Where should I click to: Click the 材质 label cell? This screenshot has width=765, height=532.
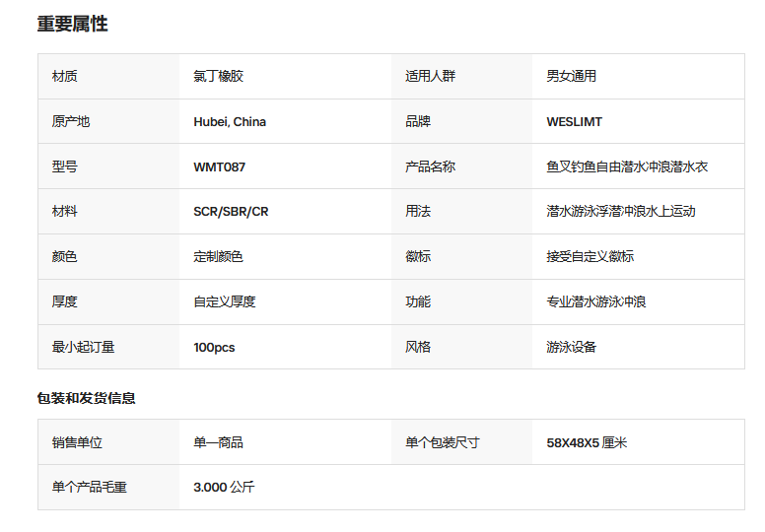pos(108,77)
